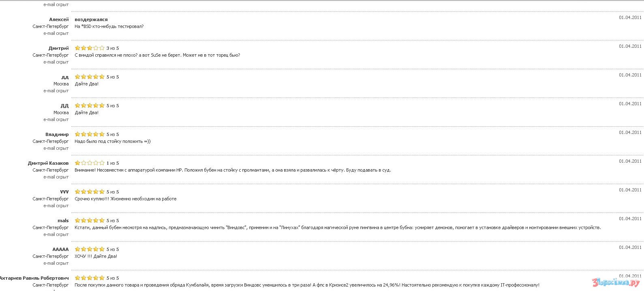Click the star rating in vvv's review
644x291 pixels.
[90, 192]
